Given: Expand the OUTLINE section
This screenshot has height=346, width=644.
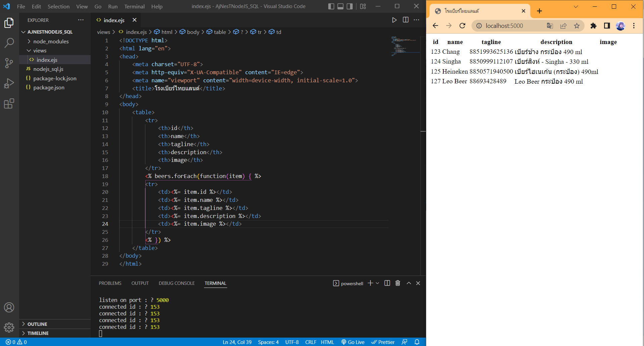Looking at the screenshot, I should (37, 324).
